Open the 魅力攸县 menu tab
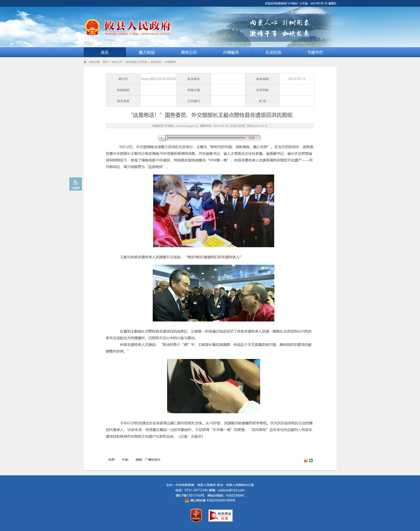The image size is (420, 531). tap(147, 52)
